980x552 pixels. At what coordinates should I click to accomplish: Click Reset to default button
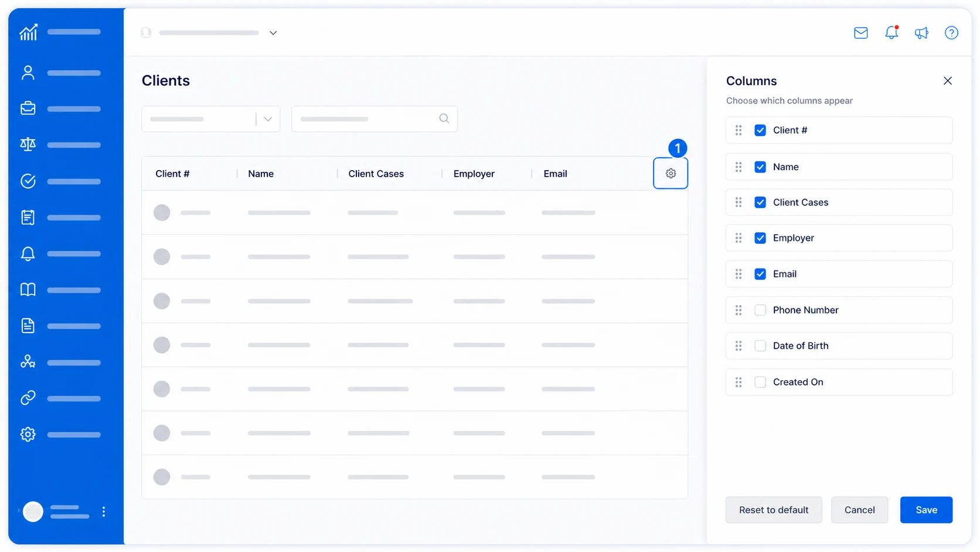(x=774, y=510)
